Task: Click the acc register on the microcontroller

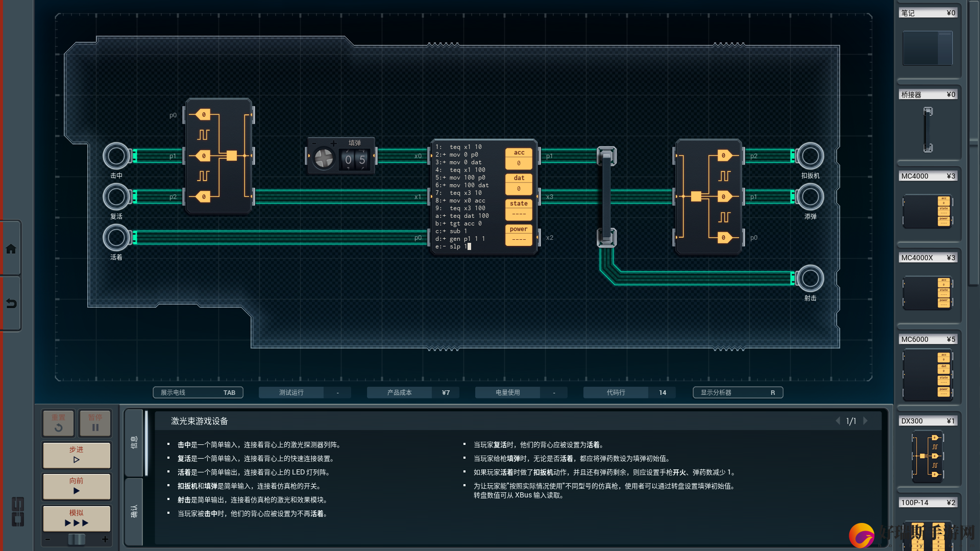Action: click(519, 158)
